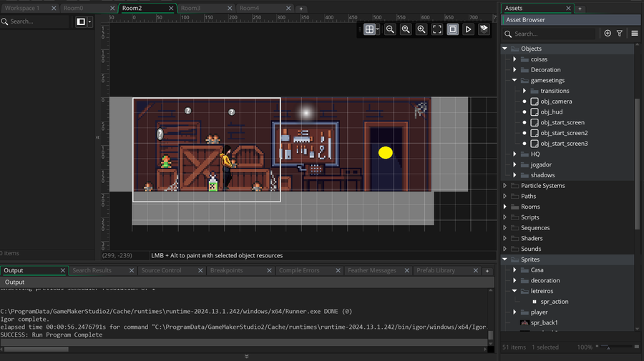The width and height of the screenshot is (644, 361).
Task: Expand the Particle Systems group
Action: pos(504,185)
